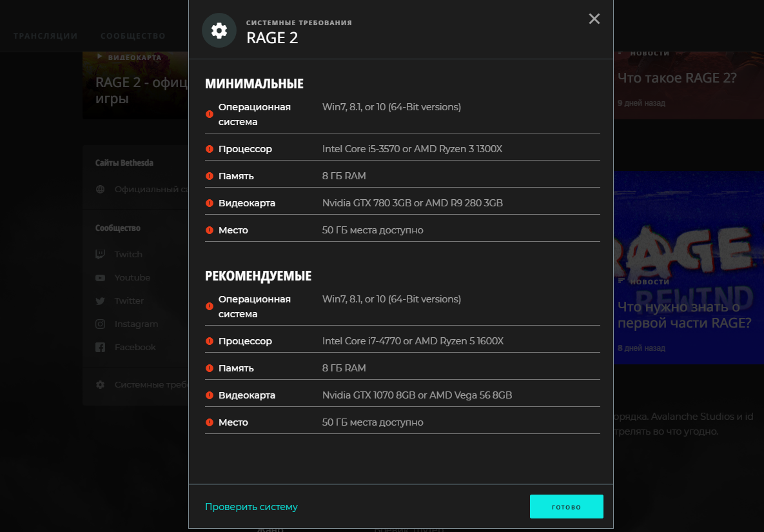Click the Twitch icon in the Сообщество list
Image resolution: width=764 pixels, height=532 pixels.
(x=101, y=254)
